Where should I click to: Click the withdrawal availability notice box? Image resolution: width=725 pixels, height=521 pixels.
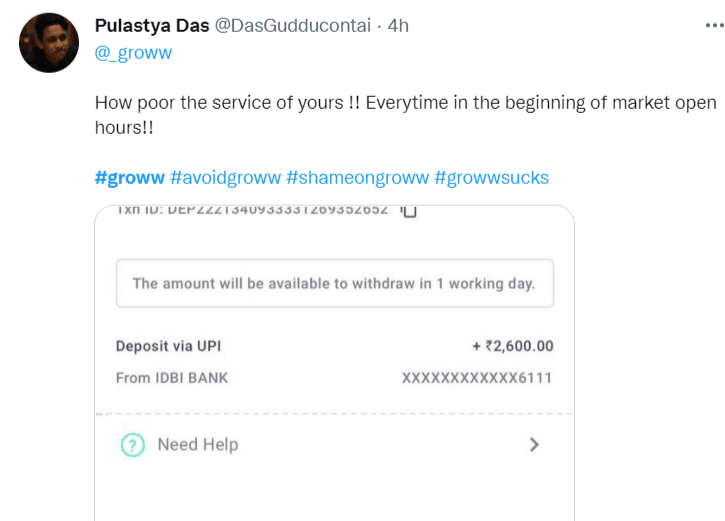pos(334,283)
